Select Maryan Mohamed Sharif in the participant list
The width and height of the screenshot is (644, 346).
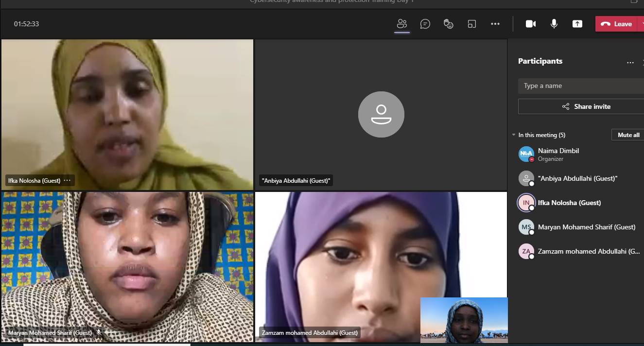pyautogui.click(x=586, y=227)
